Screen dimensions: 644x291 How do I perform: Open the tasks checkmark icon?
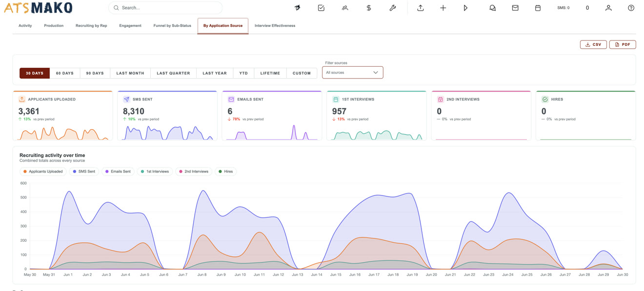pyautogui.click(x=321, y=8)
